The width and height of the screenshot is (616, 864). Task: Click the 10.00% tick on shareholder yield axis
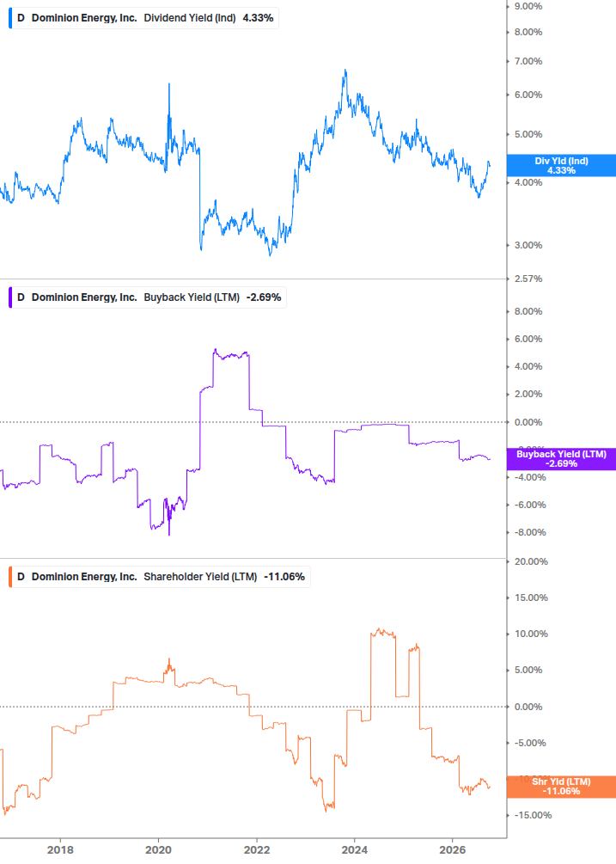point(531,634)
